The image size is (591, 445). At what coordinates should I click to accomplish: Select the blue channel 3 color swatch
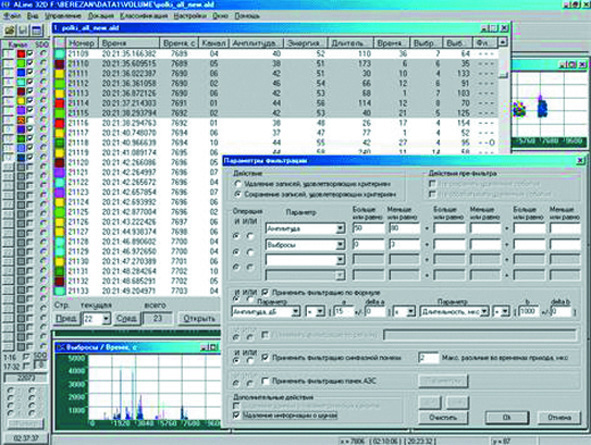[x=21, y=72]
